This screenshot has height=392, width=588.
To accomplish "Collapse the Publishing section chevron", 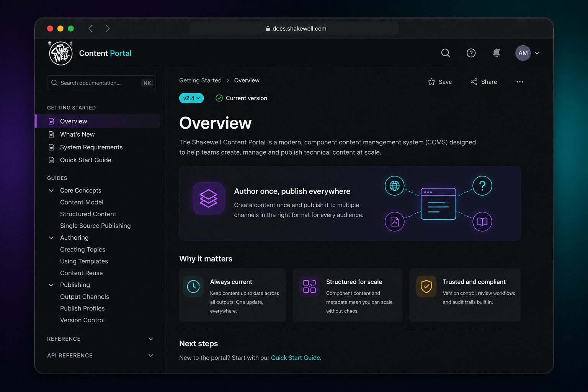I will click(x=51, y=285).
